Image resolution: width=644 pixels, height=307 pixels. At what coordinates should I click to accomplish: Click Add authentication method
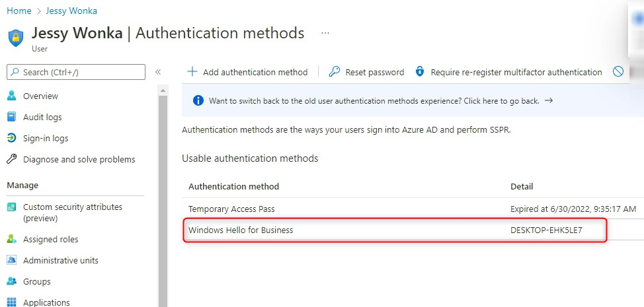tap(247, 72)
